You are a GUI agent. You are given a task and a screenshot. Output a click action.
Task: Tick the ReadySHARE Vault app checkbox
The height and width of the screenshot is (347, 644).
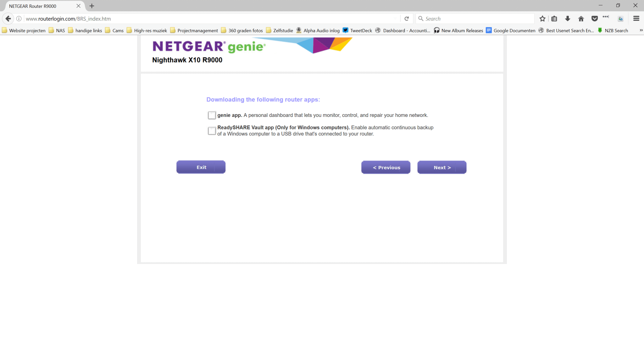(212, 131)
